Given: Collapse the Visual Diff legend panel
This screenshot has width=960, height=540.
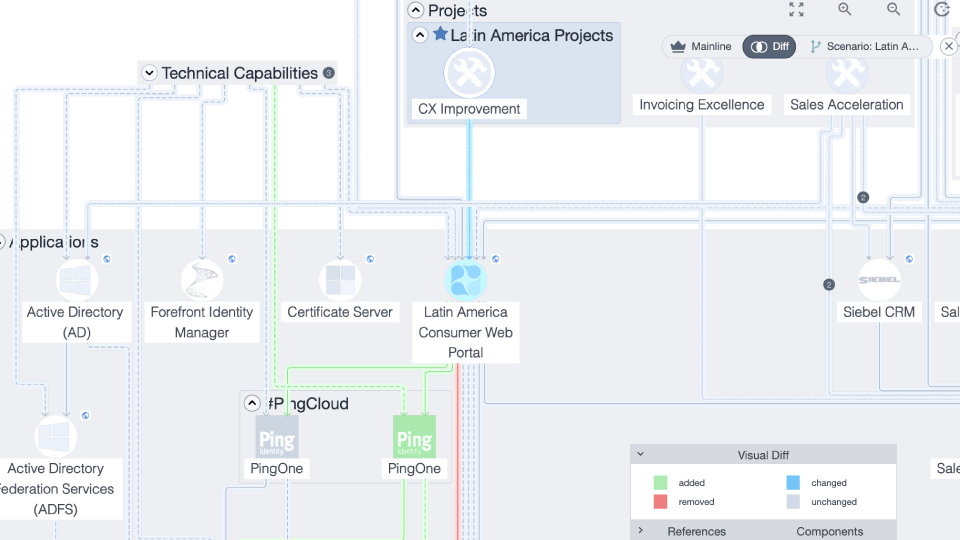Looking at the screenshot, I should click(640, 454).
